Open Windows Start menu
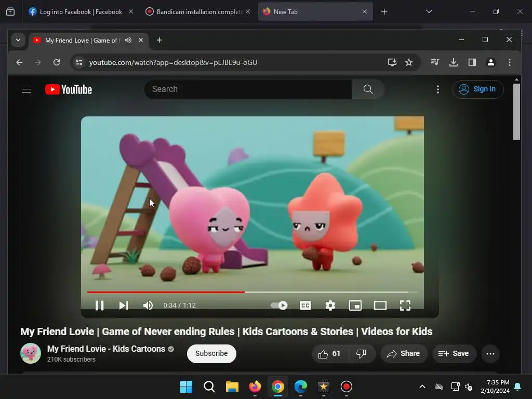Image resolution: width=532 pixels, height=399 pixels. point(187,387)
